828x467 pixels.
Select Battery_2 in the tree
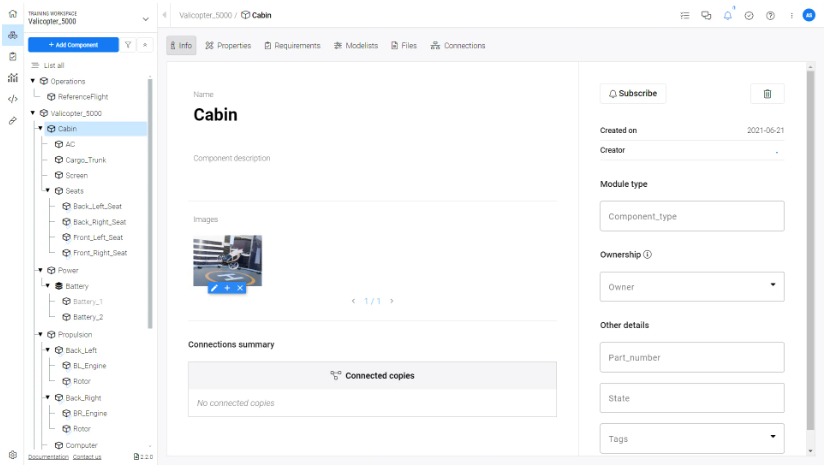coord(88,317)
